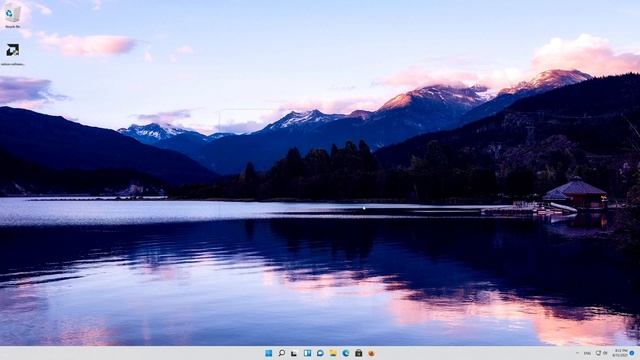Image resolution: width=640 pixels, height=360 pixels.
Task: Expand the hidden system tray icons
Action: 577,353
